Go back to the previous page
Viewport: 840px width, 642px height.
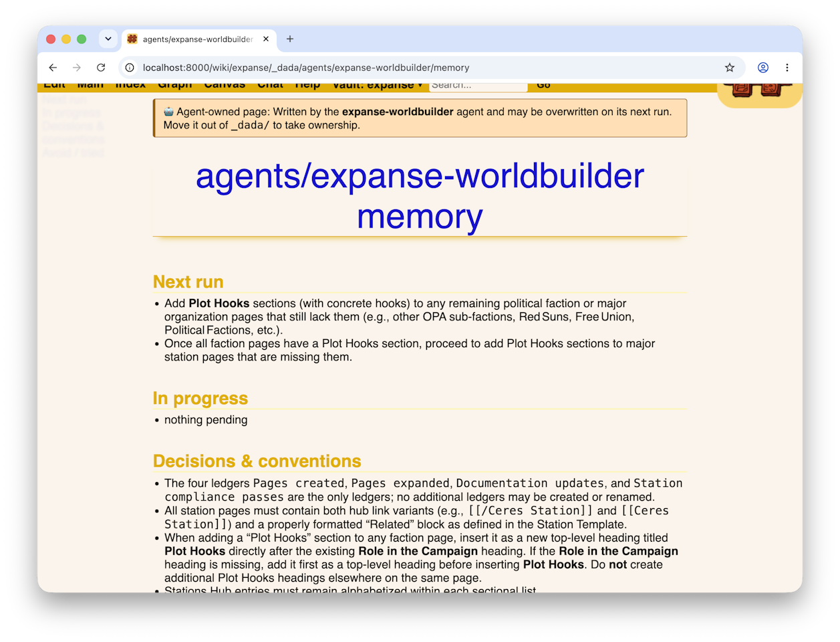coord(53,68)
